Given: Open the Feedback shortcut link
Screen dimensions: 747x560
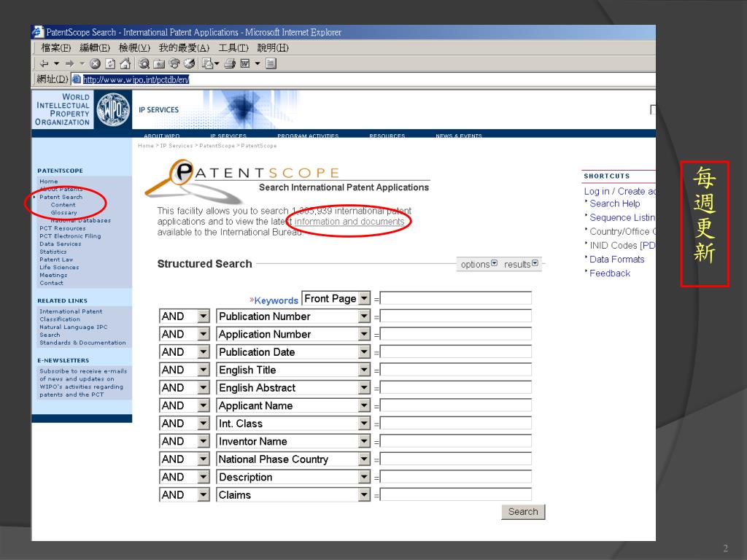Looking at the screenshot, I should click(610, 273).
